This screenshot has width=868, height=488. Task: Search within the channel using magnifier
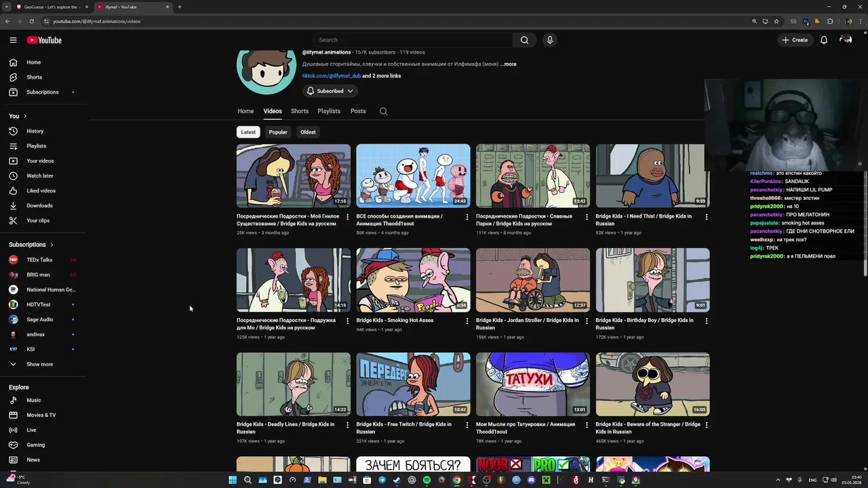383,111
